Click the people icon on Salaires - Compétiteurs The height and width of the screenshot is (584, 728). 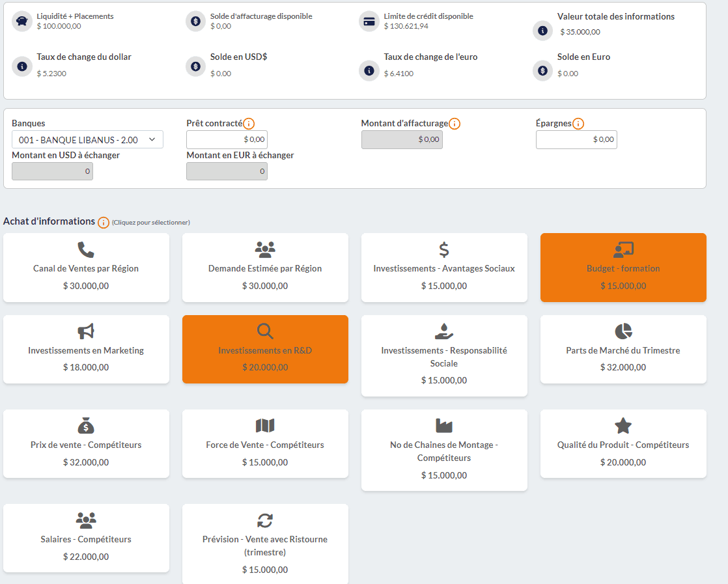86,520
